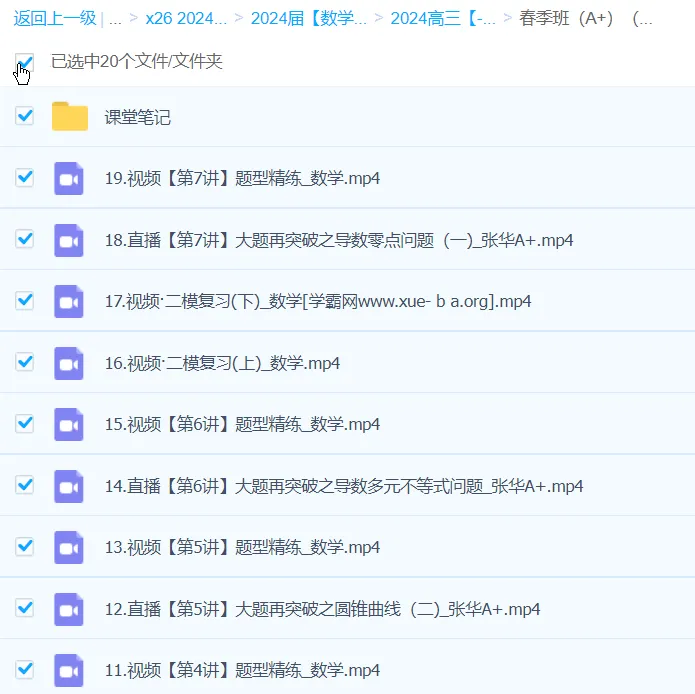Click the 课堂笔记 folder icon
Screen dimensions: 695x694
(70, 117)
